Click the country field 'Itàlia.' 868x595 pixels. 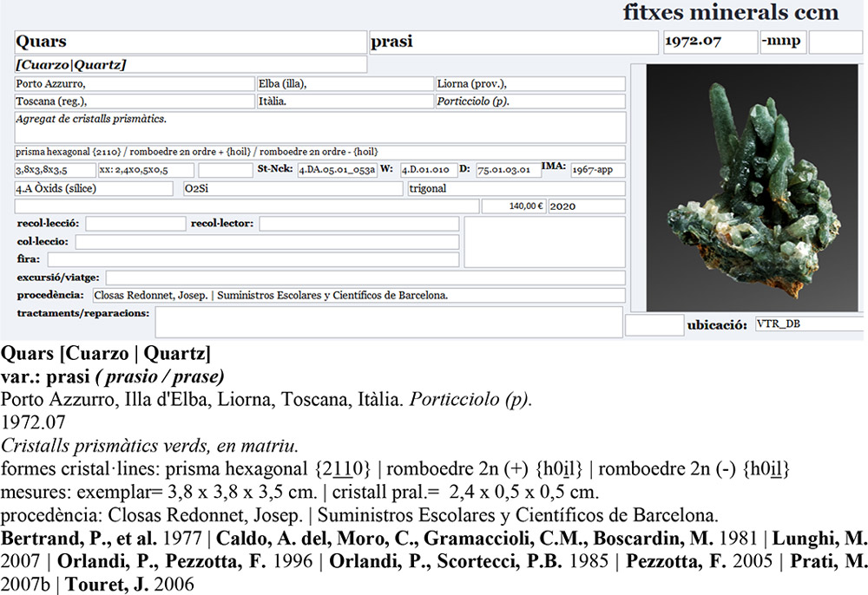(345, 101)
